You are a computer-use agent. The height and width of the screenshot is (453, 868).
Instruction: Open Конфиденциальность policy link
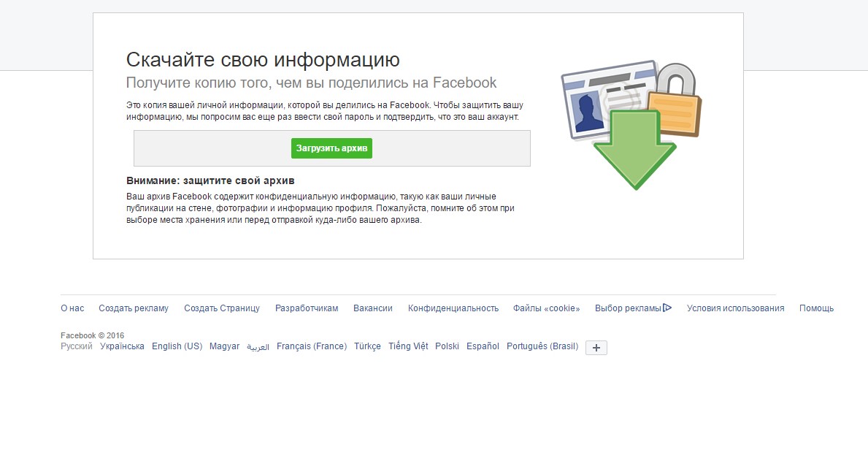click(453, 308)
